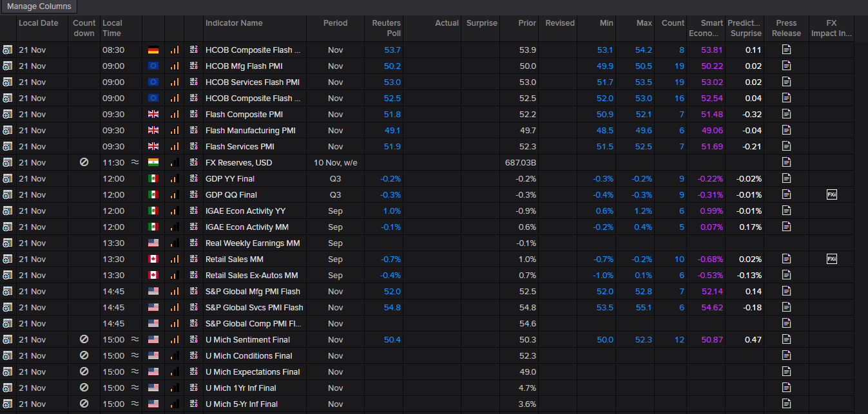868x414 pixels.
Task: Click the Germany flag icon in first row
Action: coord(153,50)
